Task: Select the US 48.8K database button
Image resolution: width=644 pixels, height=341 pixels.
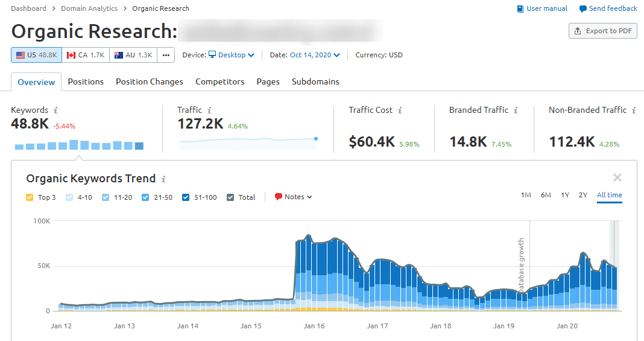Action: coord(37,55)
